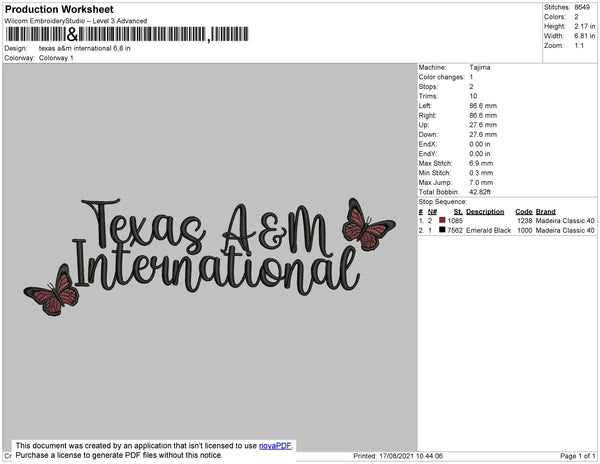
Task: Click the Height value '2.17 in'
Action: coord(585,26)
